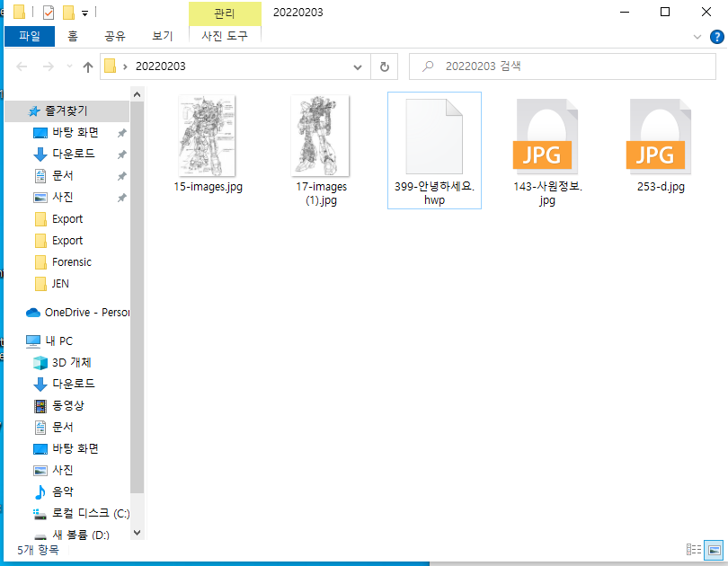Screen dimensions: 728x566
Task: Click the 관리 contextual tab header
Action: pos(225,13)
